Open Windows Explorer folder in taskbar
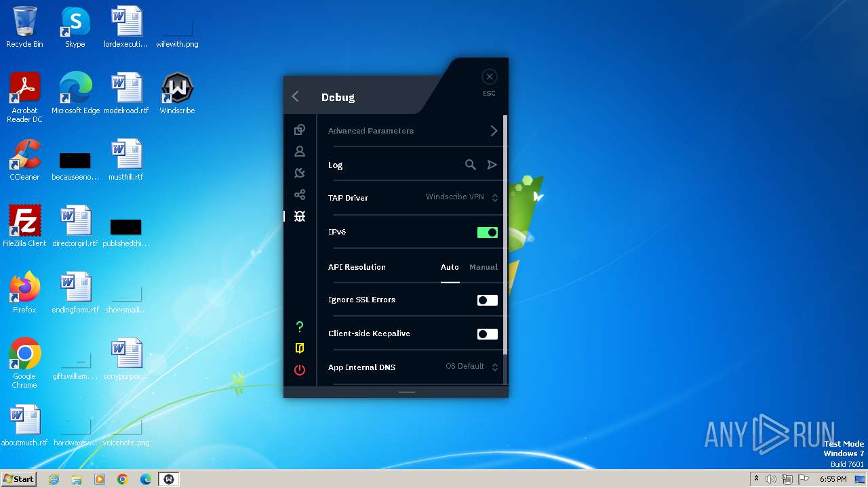Image resolution: width=868 pixels, height=488 pixels. click(x=77, y=479)
